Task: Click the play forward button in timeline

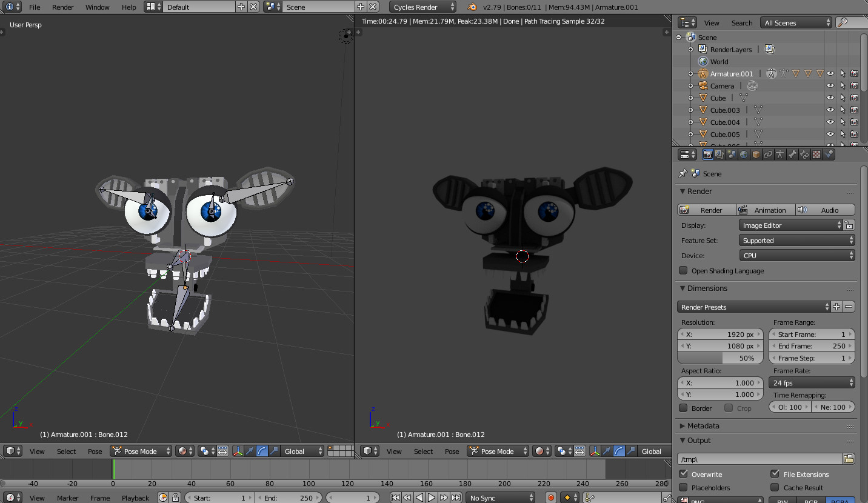Action: tap(432, 498)
